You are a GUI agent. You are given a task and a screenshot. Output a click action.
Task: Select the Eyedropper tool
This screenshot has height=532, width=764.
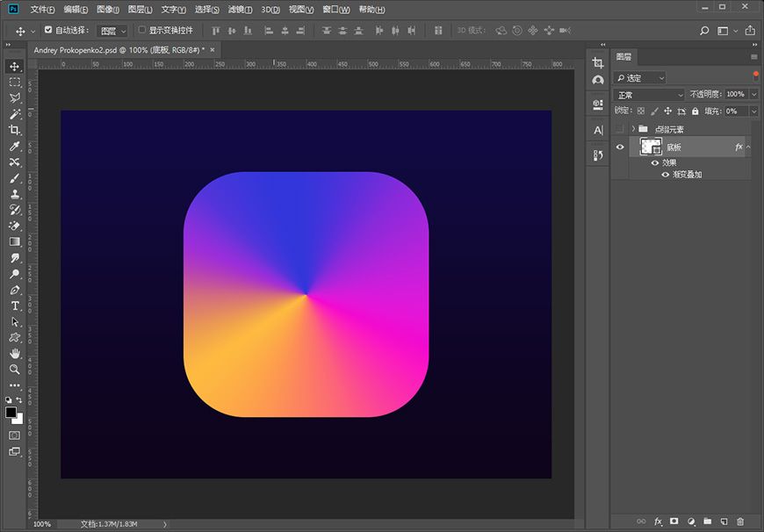(15, 146)
